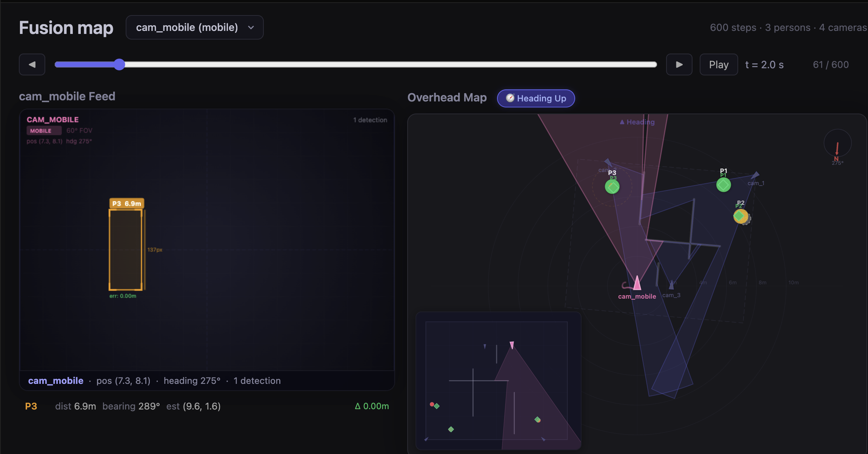This screenshot has height=454, width=868.
Task: Click the cam_mobile link in feed footer
Action: [55, 381]
